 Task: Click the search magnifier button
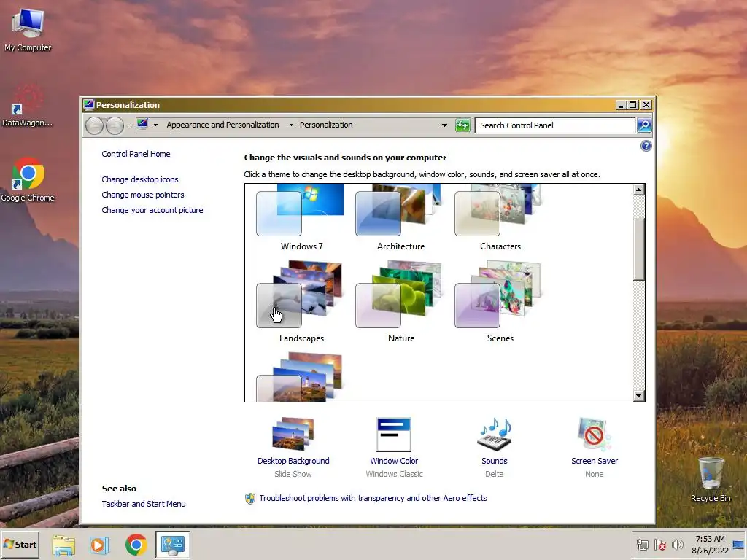coord(644,125)
